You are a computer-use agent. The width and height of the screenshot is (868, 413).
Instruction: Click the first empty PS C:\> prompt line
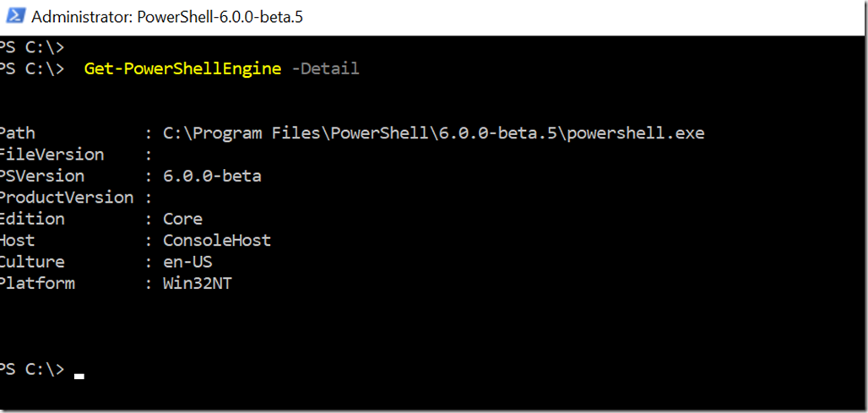pyautogui.click(x=32, y=48)
